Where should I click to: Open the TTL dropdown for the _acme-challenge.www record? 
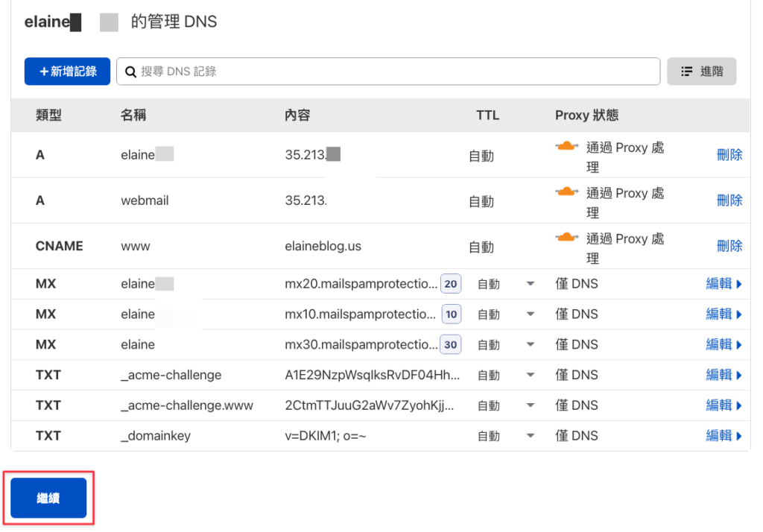(x=531, y=405)
